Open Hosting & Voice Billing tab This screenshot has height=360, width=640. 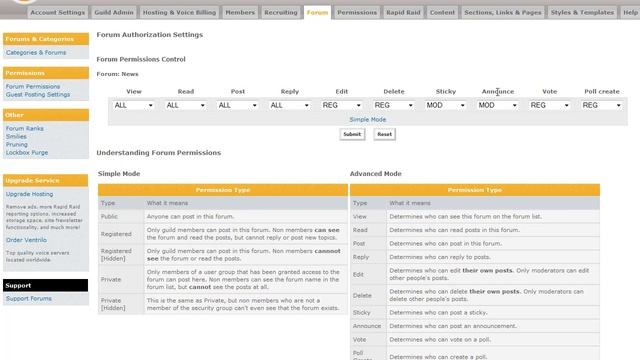(x=179, y=12)
